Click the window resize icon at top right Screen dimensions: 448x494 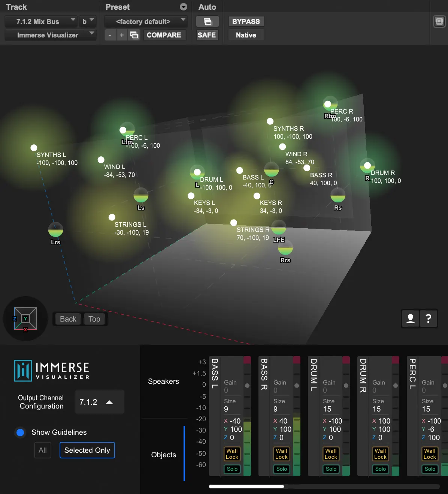coord(439,21)
